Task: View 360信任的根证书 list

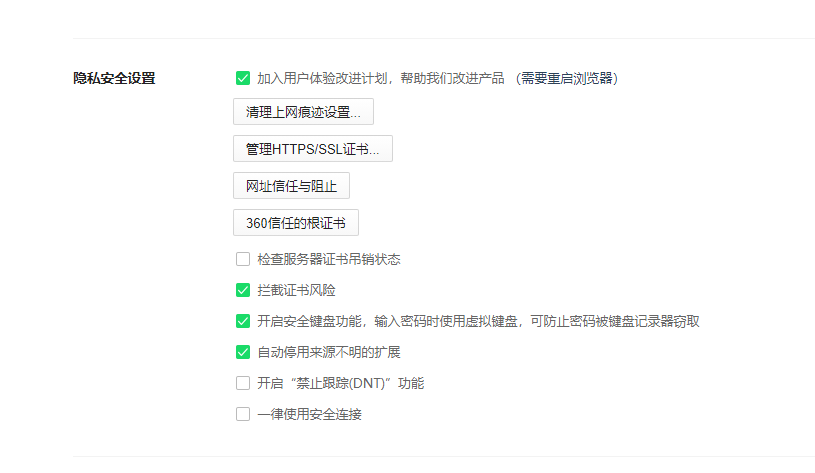Action: click(295, 223)
